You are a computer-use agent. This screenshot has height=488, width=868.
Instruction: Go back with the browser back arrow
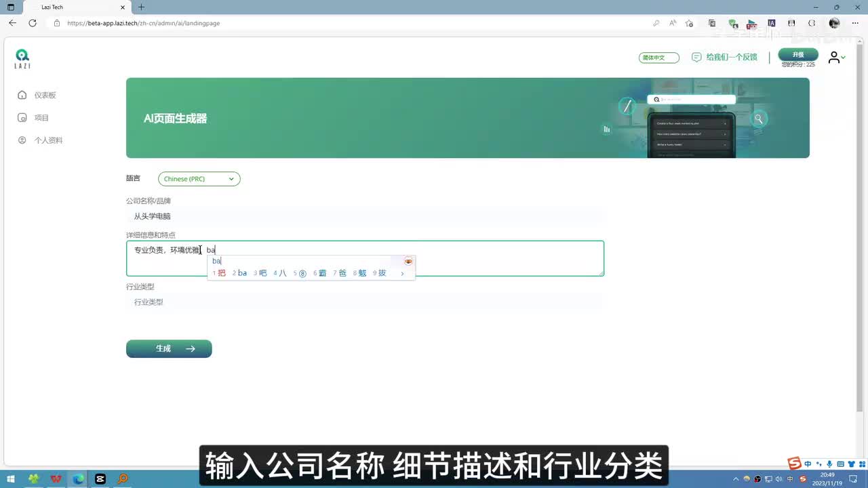pyautogui.click(x=12, y=23)
